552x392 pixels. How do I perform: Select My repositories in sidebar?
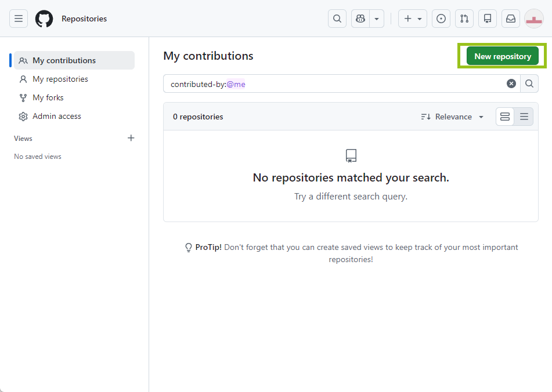pyautogui.click(x=74, y=79)
